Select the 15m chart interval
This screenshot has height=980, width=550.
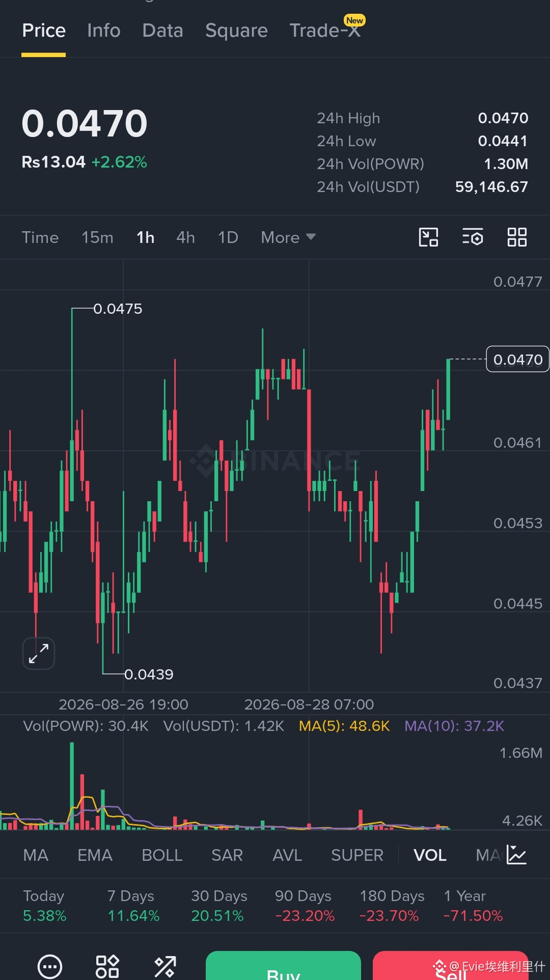pyautogui.click(x=97, y=237)
